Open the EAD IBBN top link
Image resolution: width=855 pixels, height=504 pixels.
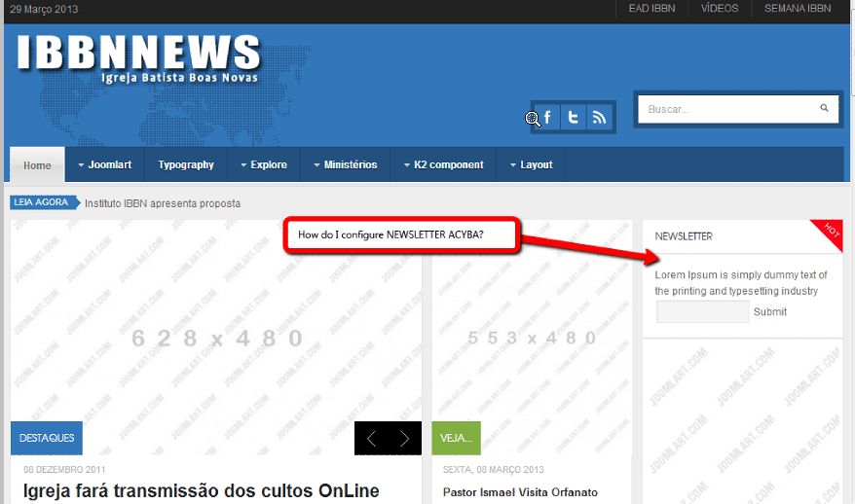(x=651, y=9)
